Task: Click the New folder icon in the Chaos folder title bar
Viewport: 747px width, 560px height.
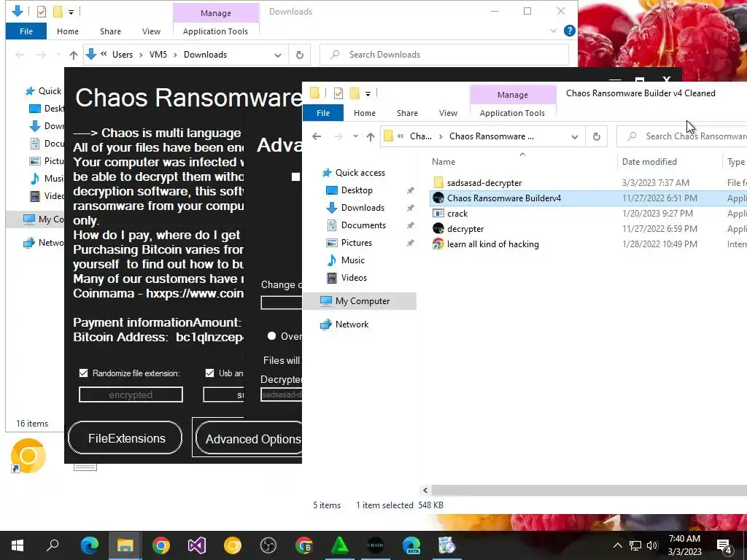Action: point(355,93)
